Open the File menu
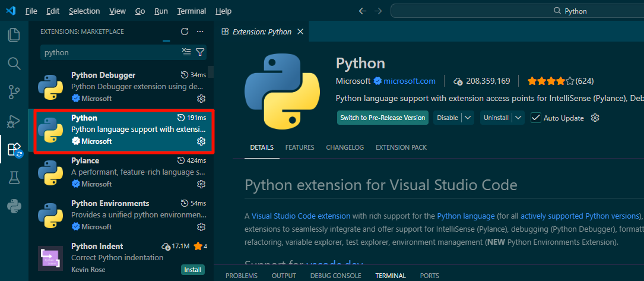 click(x=31, y=11)
